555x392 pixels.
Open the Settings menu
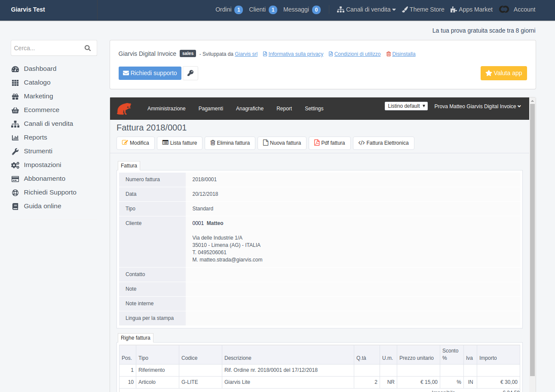coord(314,109)
